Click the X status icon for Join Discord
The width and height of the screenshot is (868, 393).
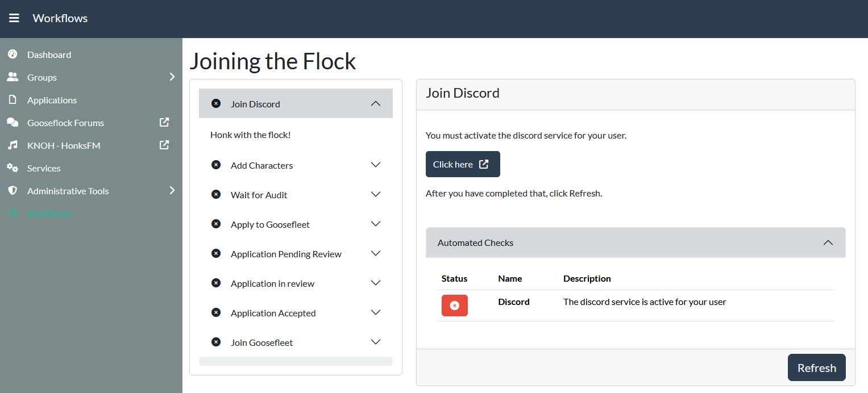coord(216,103)
